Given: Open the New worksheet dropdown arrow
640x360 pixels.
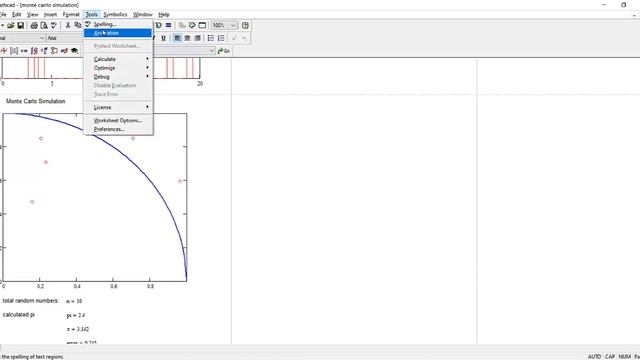Looking at the screenshot, I should pyautogui.click(x=2, y=25).
